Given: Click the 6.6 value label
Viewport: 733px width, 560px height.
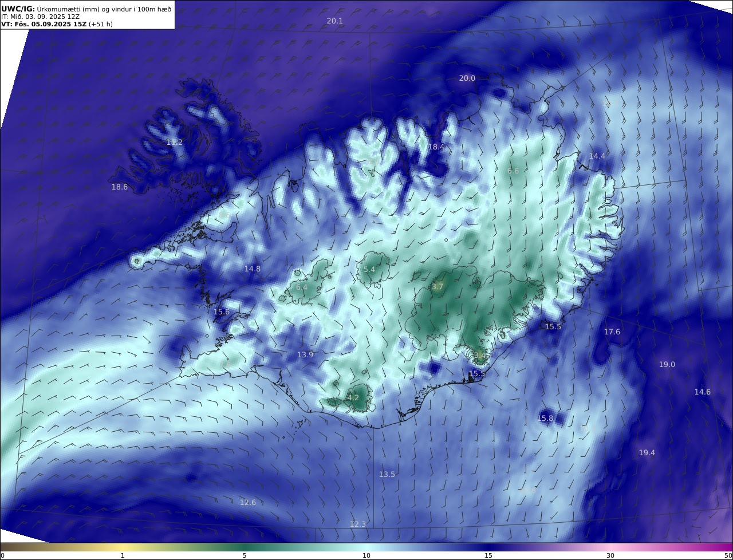Looking at the screenshot, I should click(x=513, y=171).
